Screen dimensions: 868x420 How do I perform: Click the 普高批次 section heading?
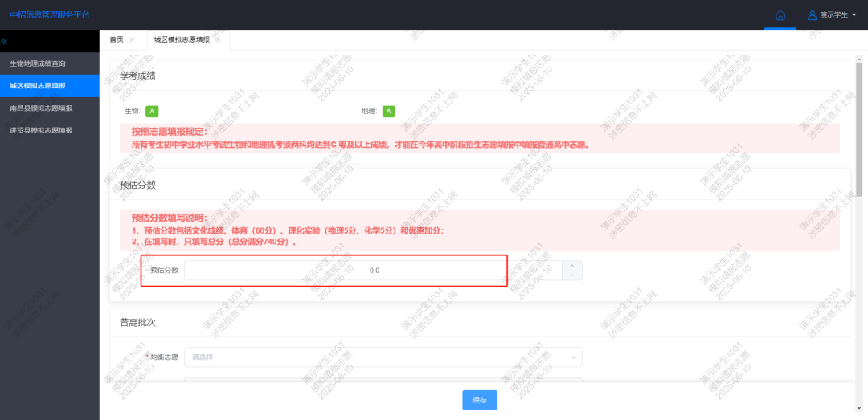click(x=138, y=322)
